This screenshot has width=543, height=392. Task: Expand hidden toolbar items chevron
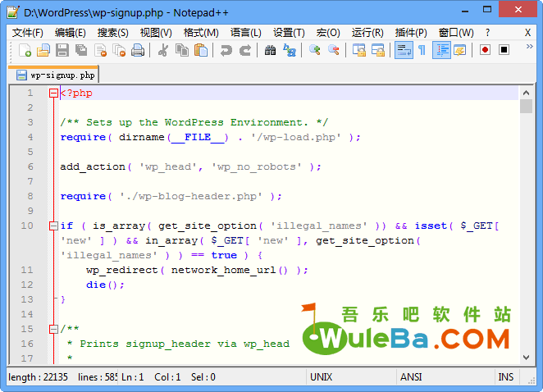pos(530,47)
